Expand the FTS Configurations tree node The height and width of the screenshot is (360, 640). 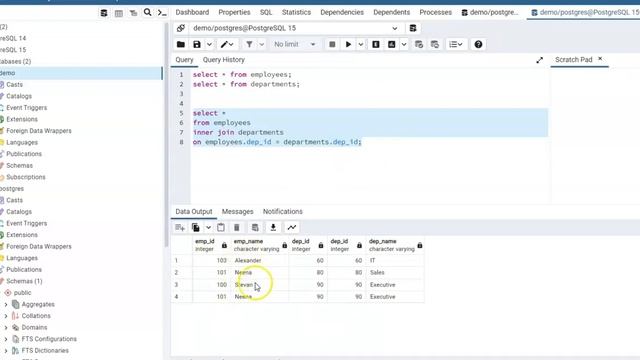6,339
